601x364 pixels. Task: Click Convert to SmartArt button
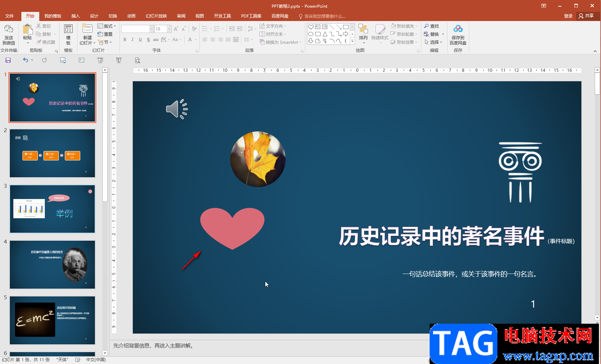pos(280,42)
